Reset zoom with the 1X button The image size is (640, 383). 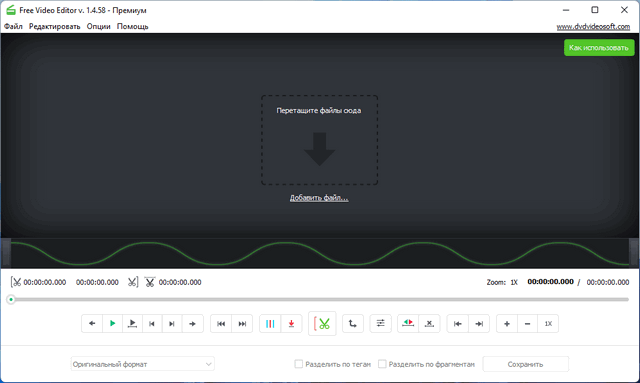[x=548, y=323]
